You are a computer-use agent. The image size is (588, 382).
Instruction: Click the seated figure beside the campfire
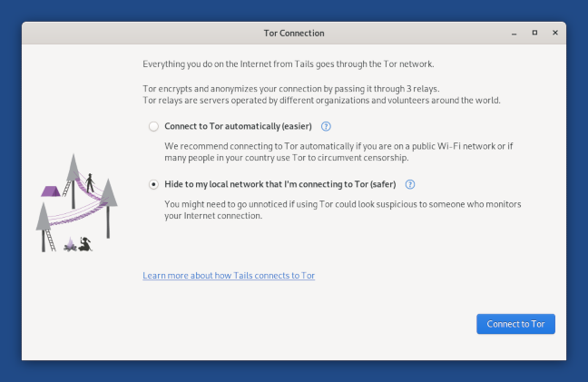85,244
